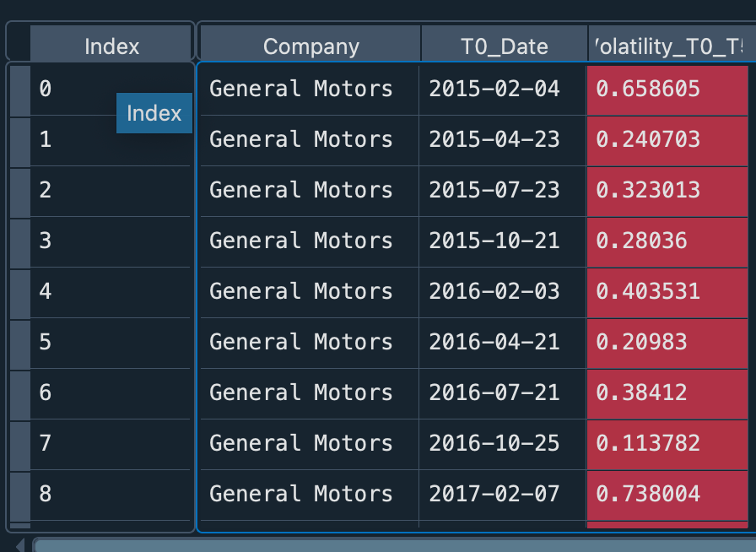Click the volatility cell showing 0.738004

[667, 495]
